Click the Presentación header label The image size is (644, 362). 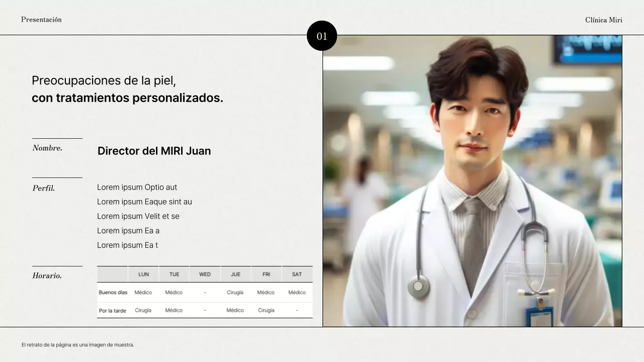pos(41,20)
